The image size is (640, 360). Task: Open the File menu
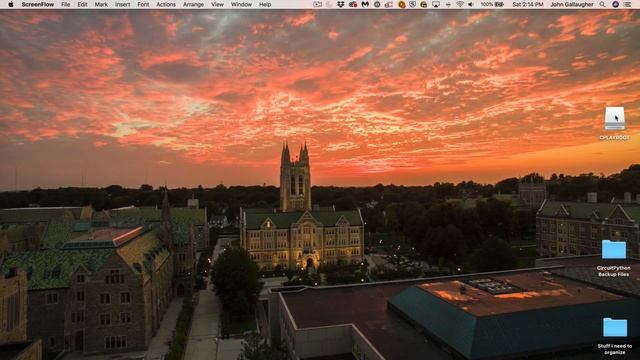pyautogui.click(x=65, y=4)
